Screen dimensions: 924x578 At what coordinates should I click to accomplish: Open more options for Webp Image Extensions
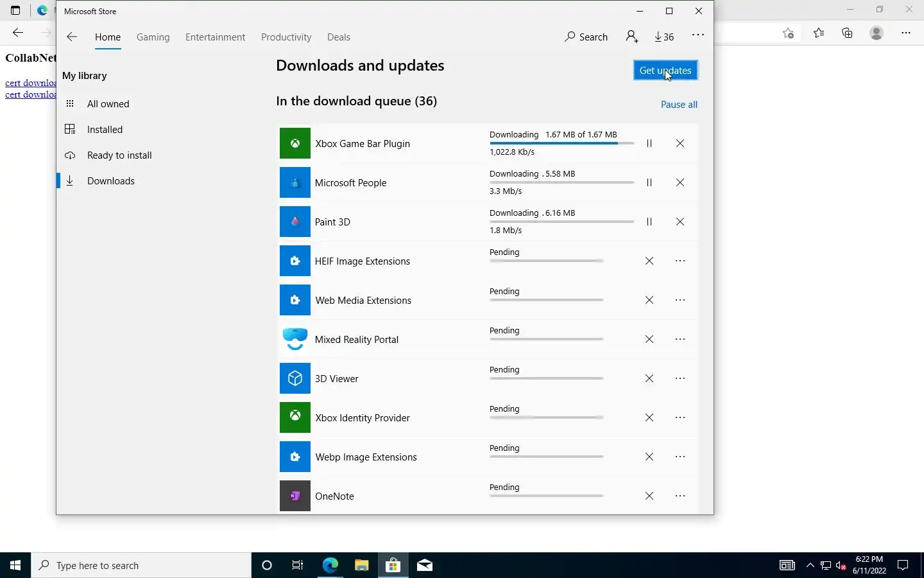coord(680,457)
